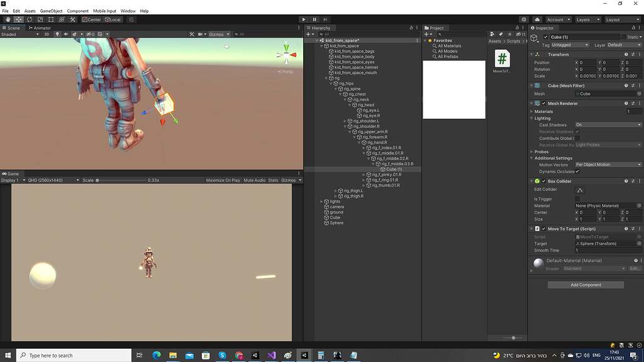
Task: Select the Rect Transform tool
Action: point(50,19)
